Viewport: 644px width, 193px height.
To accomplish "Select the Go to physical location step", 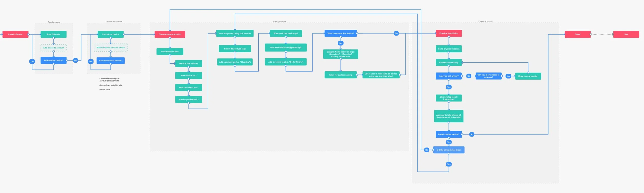I will [x=449, y=49].
